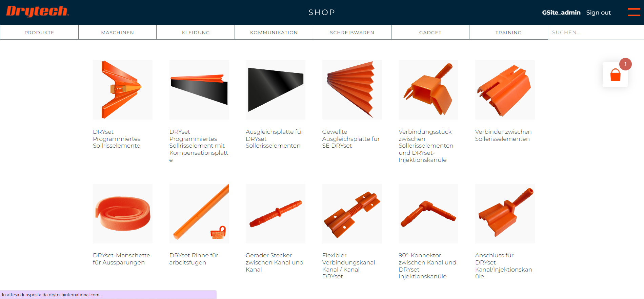Click the Sign out link
Viewport: 644px width, 299px height.
[x=598, y=13]
